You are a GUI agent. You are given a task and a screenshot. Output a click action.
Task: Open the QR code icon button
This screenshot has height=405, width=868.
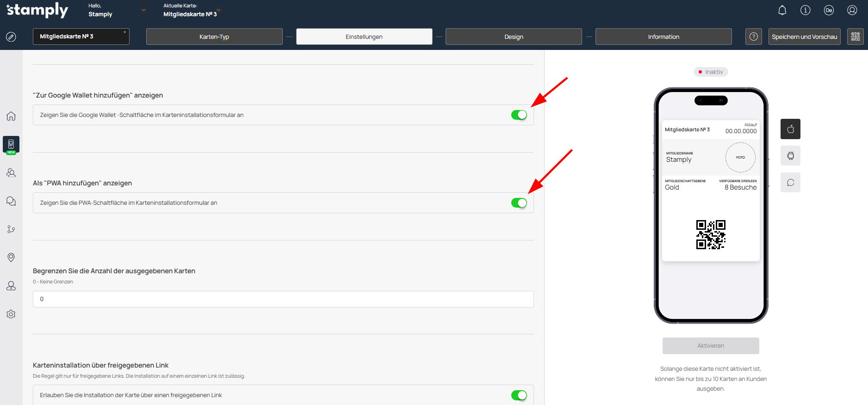point(855,37)
